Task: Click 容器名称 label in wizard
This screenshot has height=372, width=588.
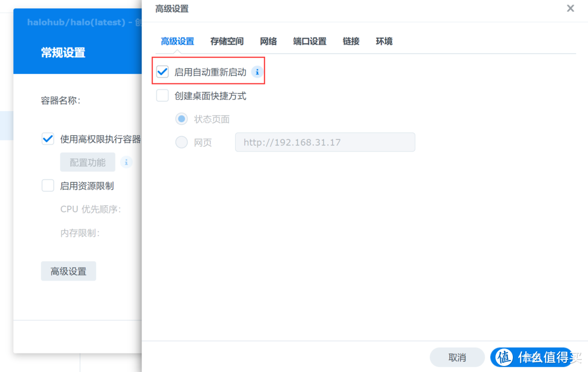Action: coord(60,101)
